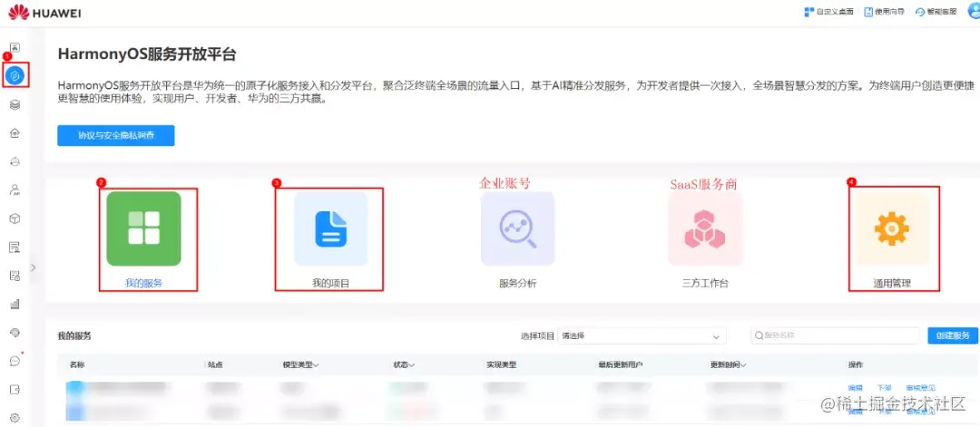
Task: Click the 三方工作台 label text
Action: [x=705, y=284]
